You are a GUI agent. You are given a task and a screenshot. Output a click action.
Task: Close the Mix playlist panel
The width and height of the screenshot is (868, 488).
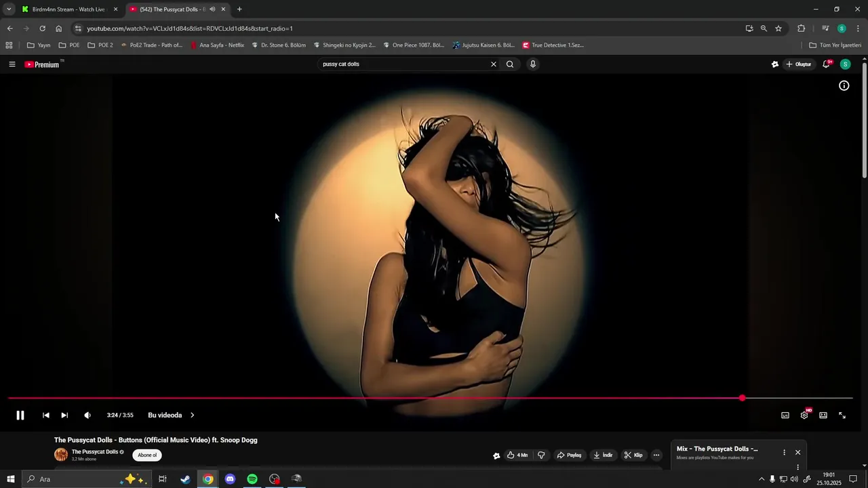(x=797, y=452)
